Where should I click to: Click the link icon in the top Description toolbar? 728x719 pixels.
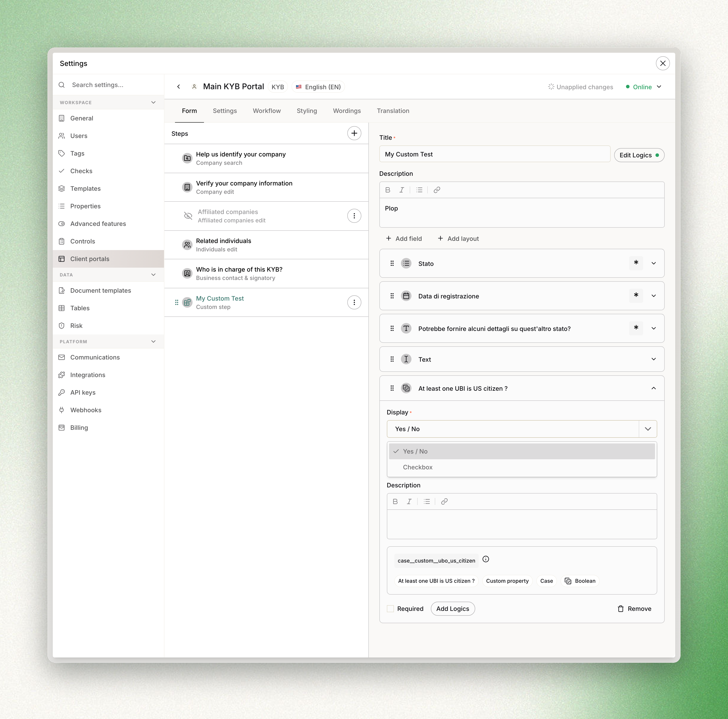[x=437, y=190]
